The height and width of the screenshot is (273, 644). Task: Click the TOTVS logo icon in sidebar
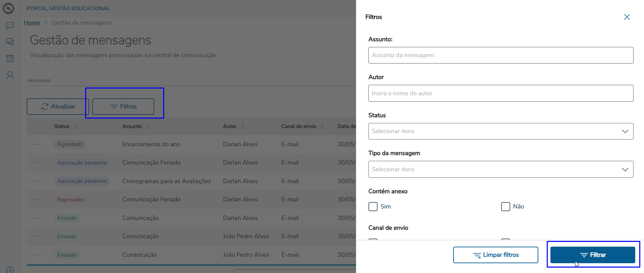pos(8,8)
